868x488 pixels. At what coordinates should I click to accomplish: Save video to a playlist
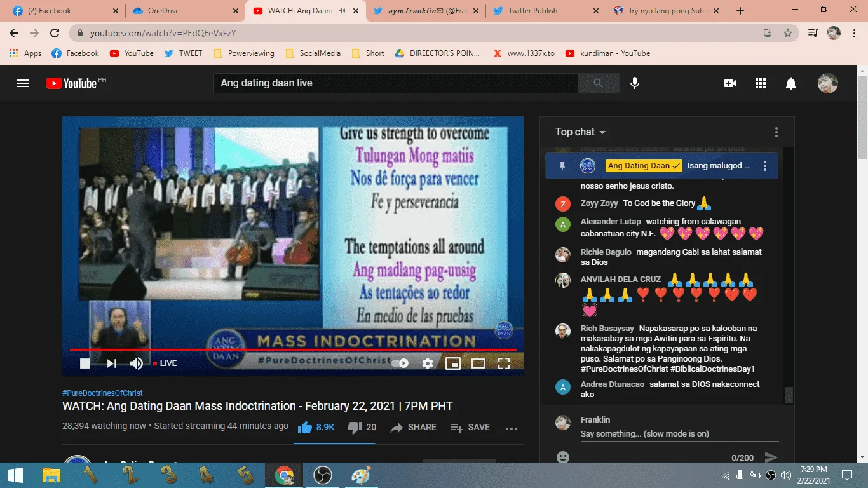(x=470, y=428)
